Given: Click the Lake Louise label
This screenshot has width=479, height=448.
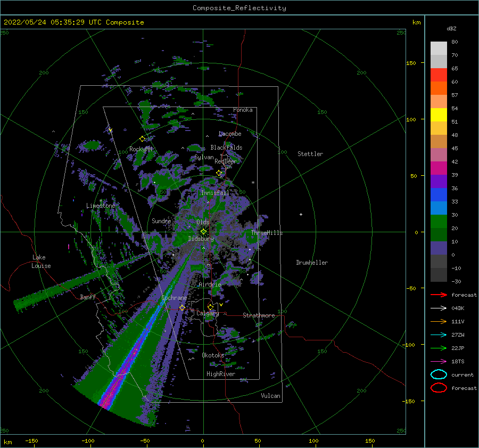Looking at the screenshot, I should [41, 262].
